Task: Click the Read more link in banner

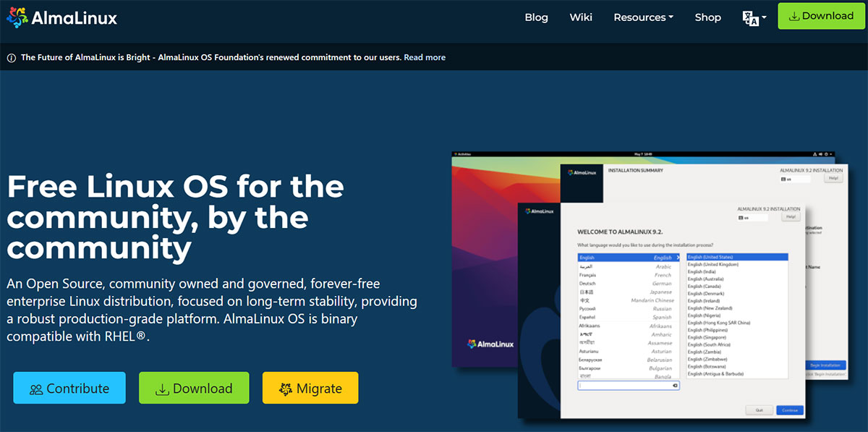Action: point(425,57)
